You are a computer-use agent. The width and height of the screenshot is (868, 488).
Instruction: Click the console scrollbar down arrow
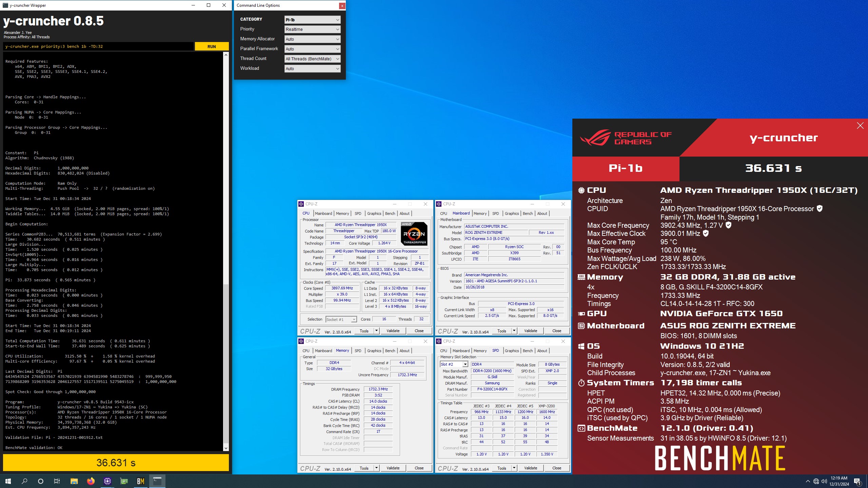226,448
